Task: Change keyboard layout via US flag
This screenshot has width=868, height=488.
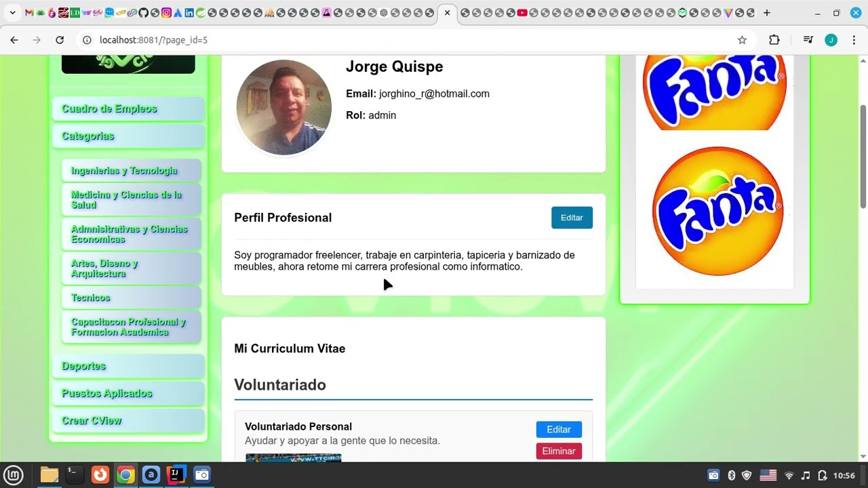Action: [x=768, y=475]
